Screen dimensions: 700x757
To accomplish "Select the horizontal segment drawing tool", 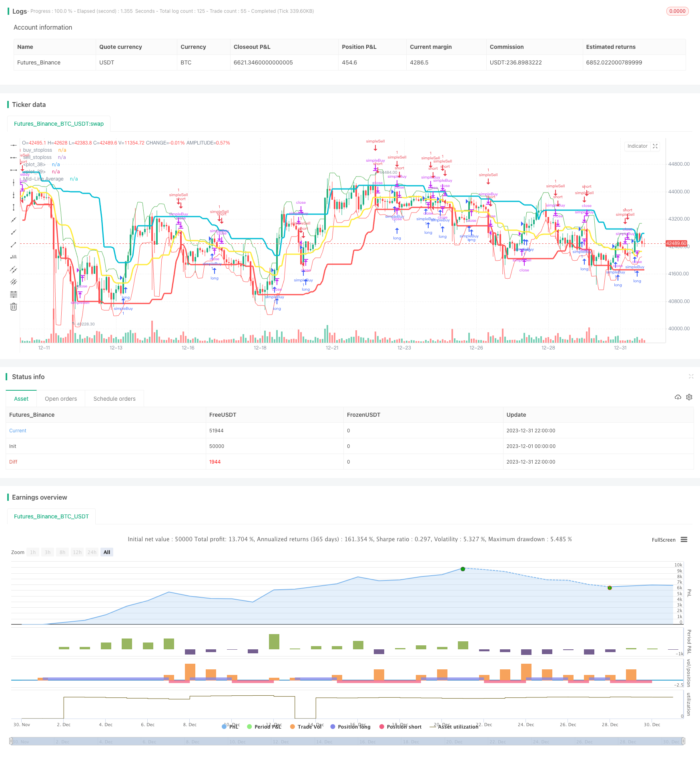I will pyautogui.click(x=14, y=170).
